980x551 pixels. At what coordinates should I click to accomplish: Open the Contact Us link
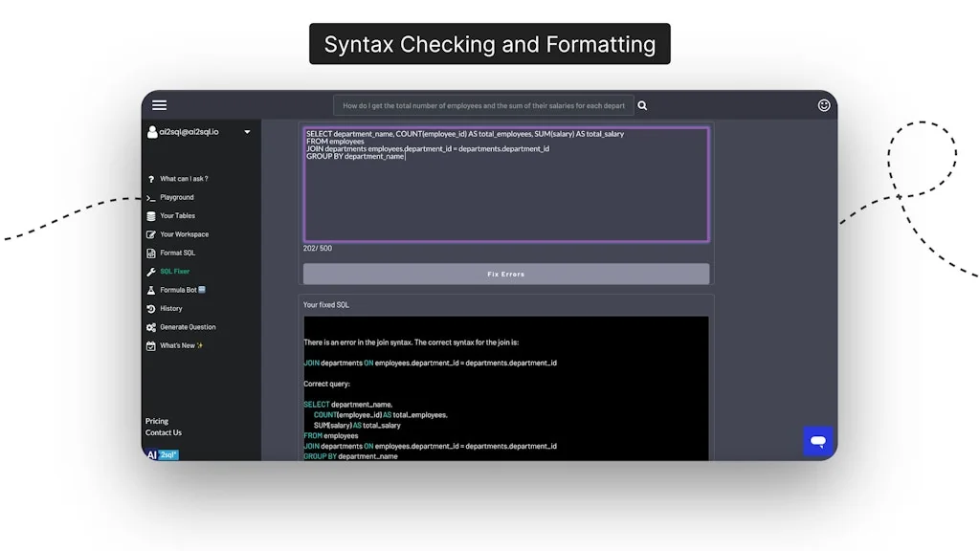164,432
